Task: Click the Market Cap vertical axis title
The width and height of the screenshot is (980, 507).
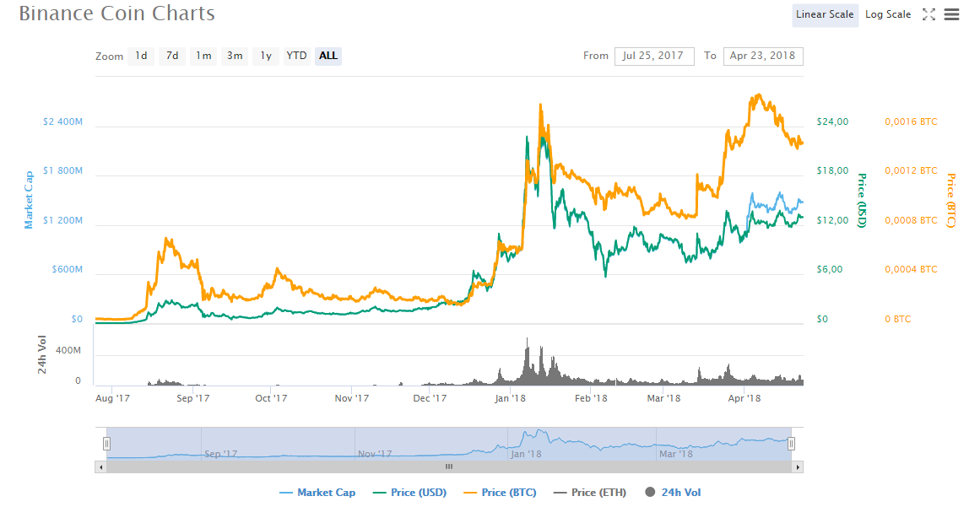Action: 29,201
